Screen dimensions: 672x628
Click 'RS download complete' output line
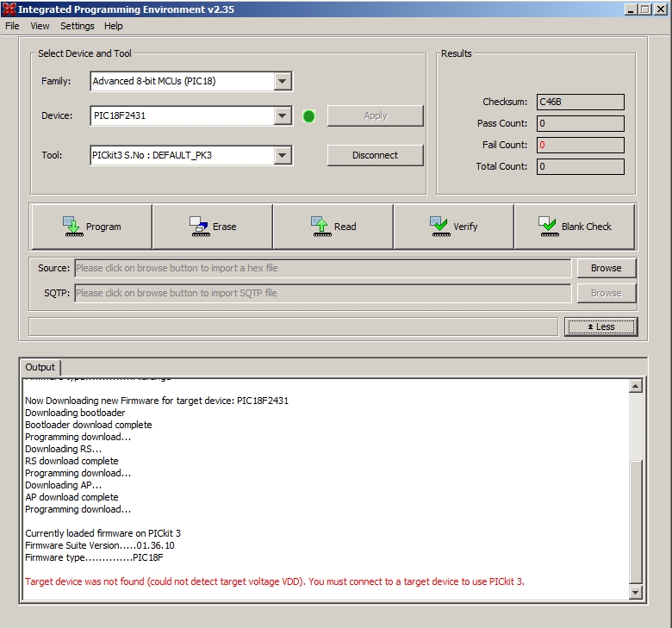tap(72, 461)
